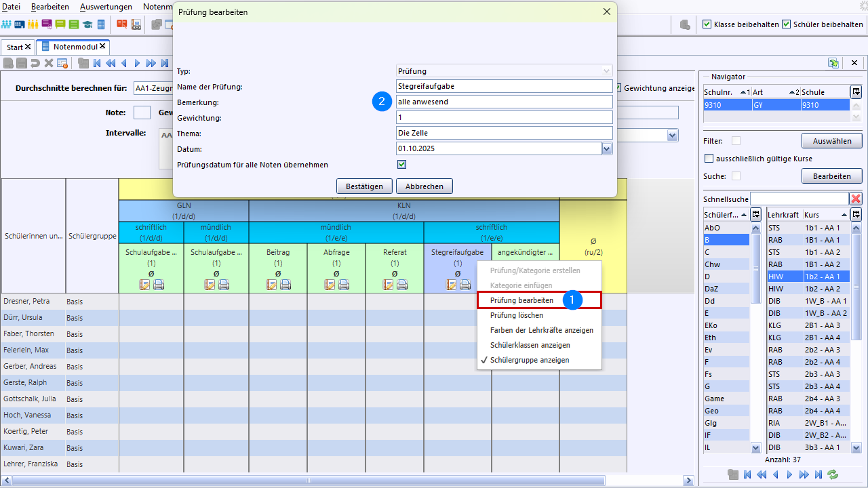Viewport: 868px width, 488px height.
Task: Click into the Bemerkung text field
Action: point(504,102)
